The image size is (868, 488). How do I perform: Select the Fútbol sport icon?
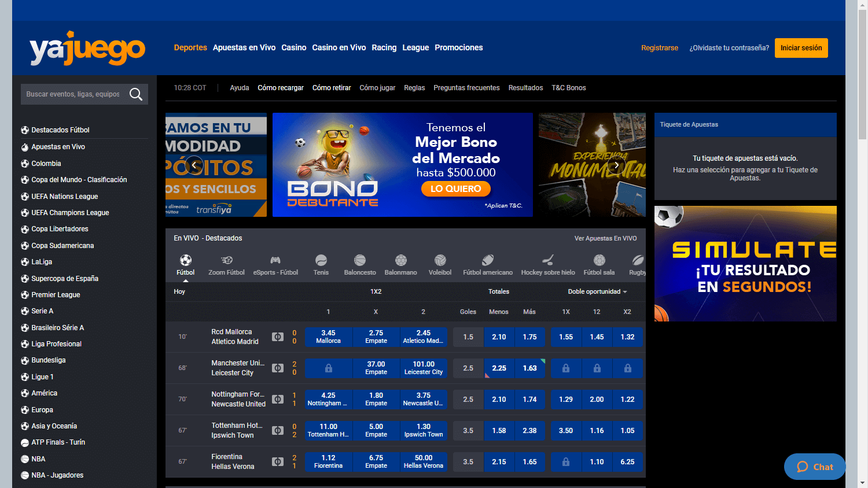point(185,260)
